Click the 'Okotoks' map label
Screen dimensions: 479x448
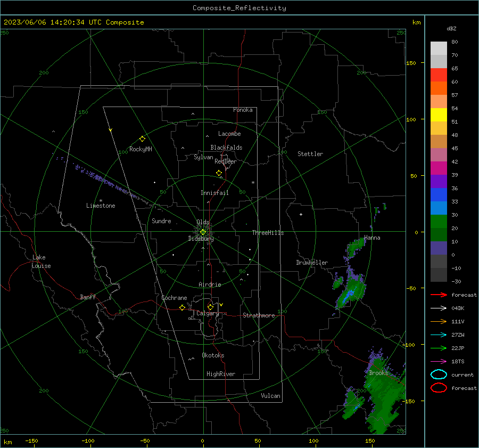[213, 355]
